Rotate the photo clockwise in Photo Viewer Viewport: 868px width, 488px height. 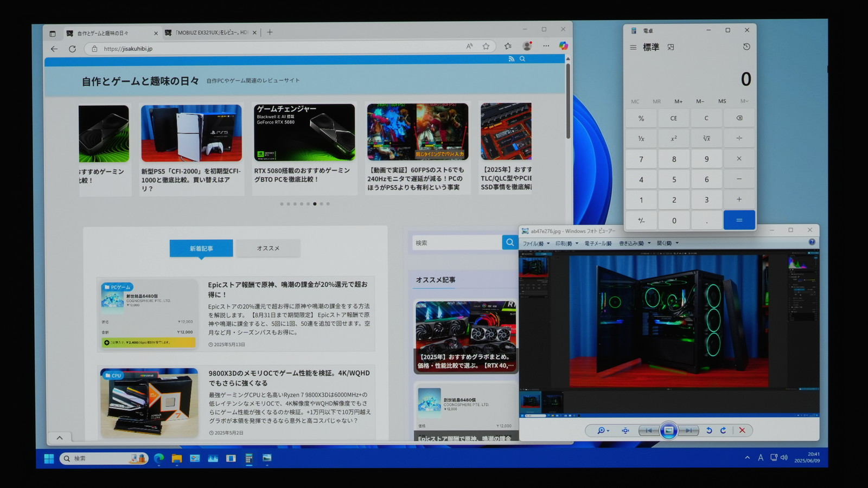[x=723, y=431]
